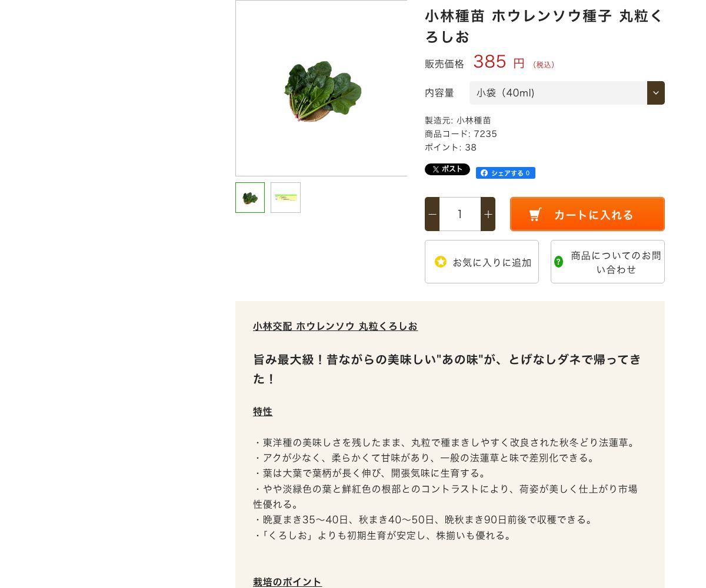
Task: Select the seed packet thumbnail
Action: pos(285,198)
